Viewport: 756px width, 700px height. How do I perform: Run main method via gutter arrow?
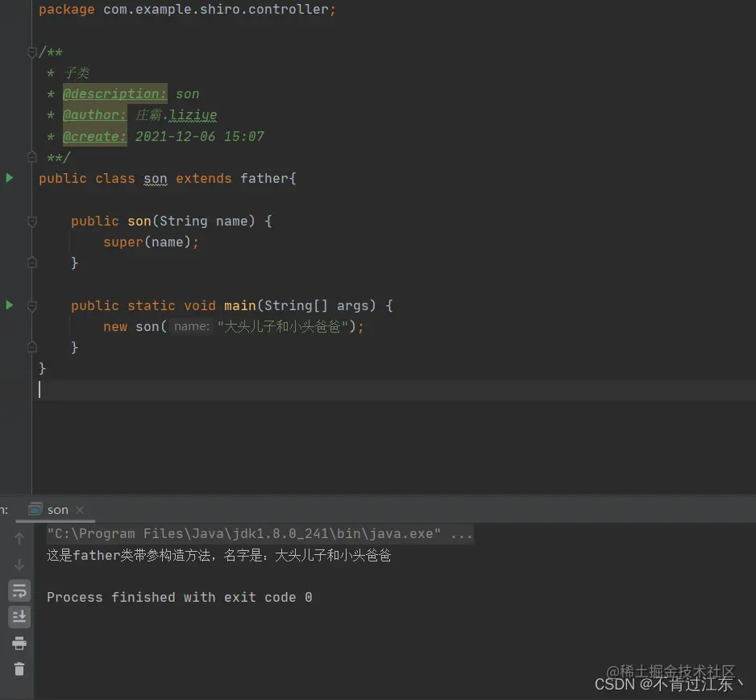point(9,305)
